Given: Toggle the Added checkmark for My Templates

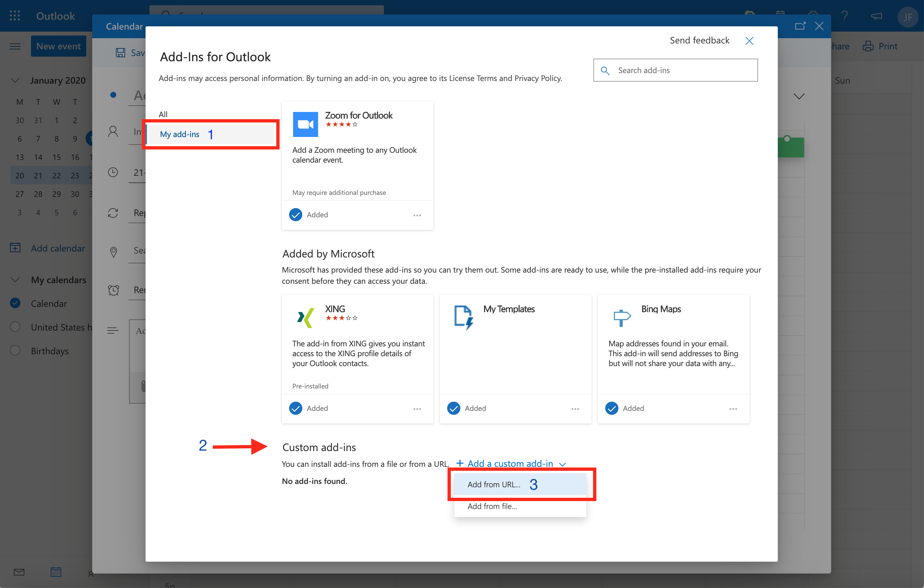Looking at the screenshot, I should click(453, 409).
